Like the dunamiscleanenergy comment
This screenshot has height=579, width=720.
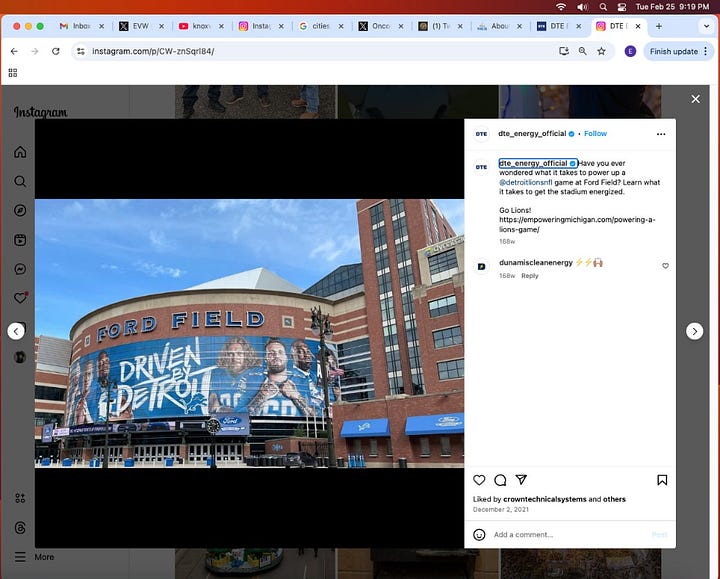665,266
